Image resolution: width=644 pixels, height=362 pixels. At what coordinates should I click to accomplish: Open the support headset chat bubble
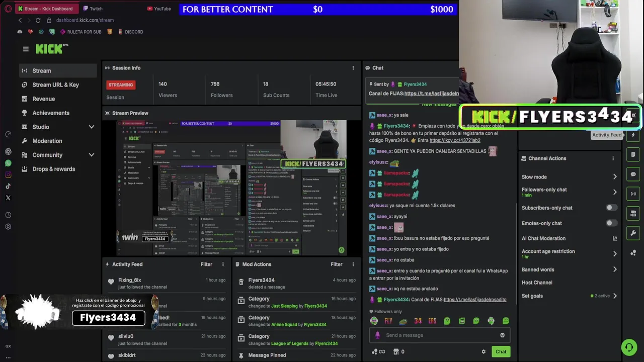click(x=628, y=347)
